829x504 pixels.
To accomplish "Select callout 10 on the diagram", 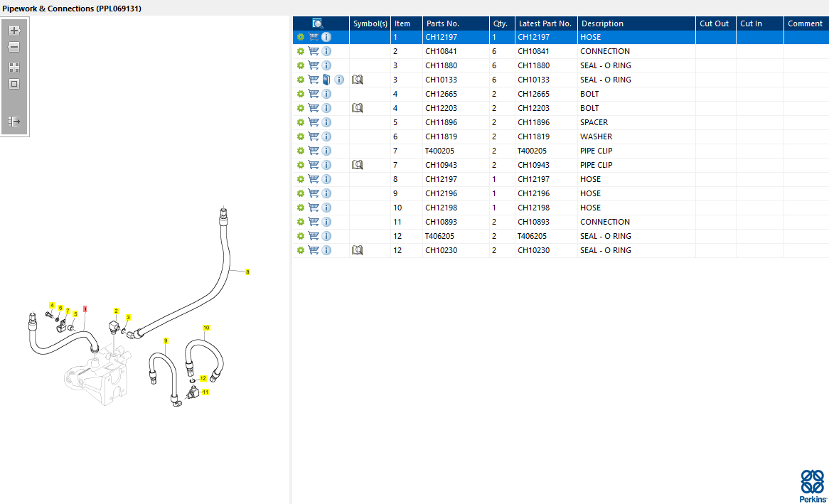I will (x=206, y=328).
